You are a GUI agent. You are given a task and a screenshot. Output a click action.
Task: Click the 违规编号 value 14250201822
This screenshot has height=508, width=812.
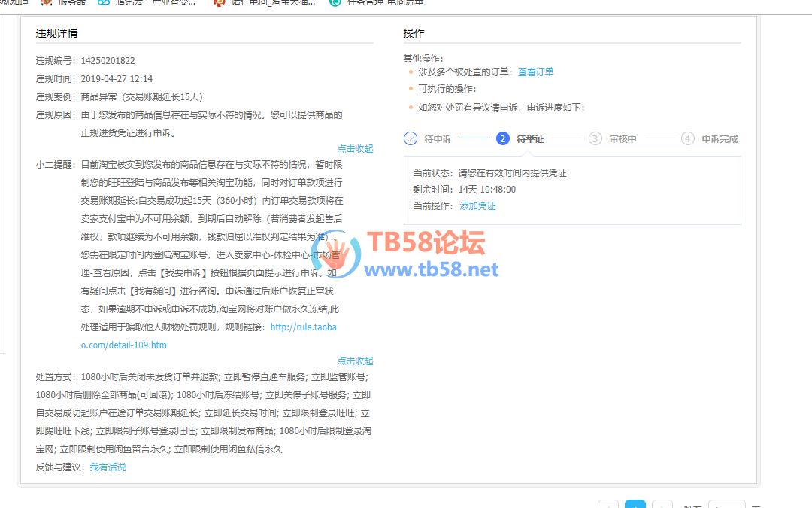108,61
